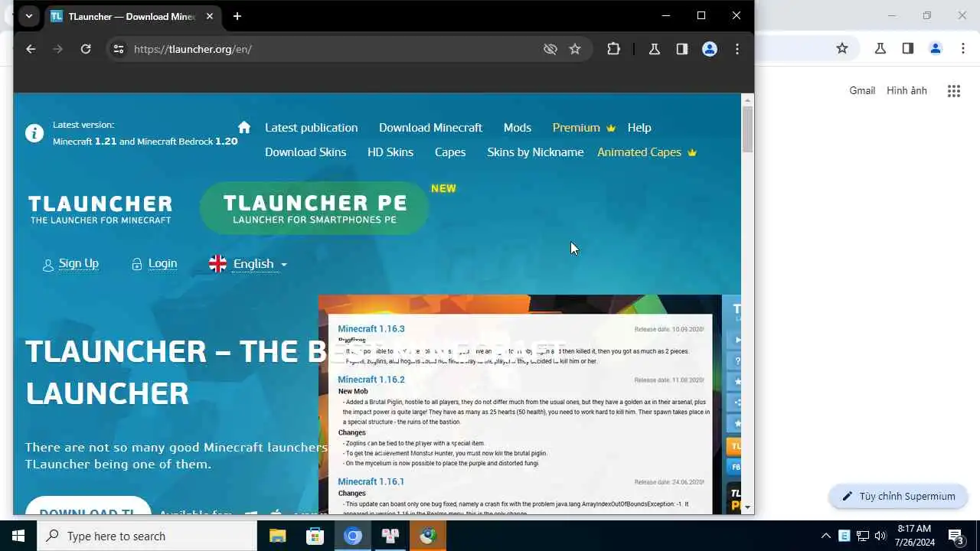Click the Minecraft 1.16.1 changelog heading
Image resolution: width=980 pixels, height=551 pixels.
point(371,481)
